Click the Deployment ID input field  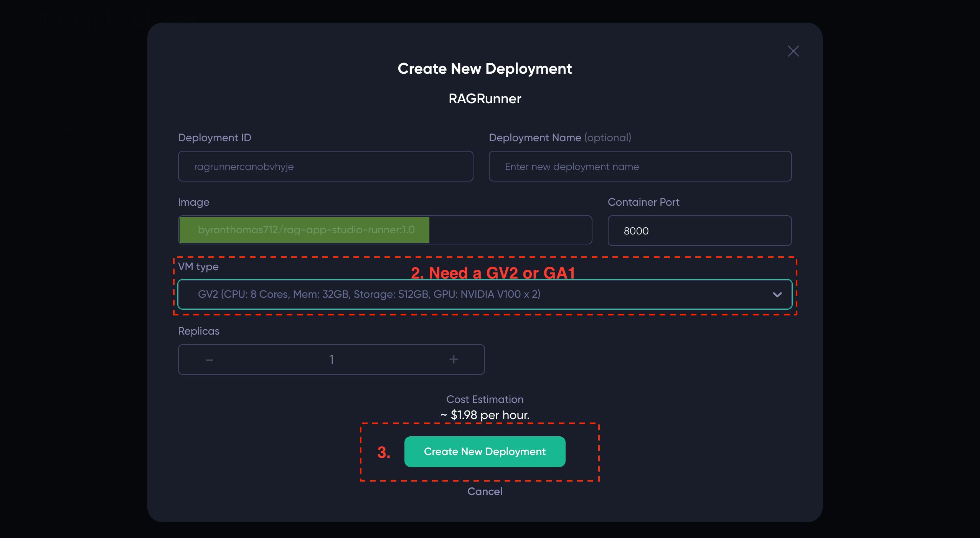(325, 166)
